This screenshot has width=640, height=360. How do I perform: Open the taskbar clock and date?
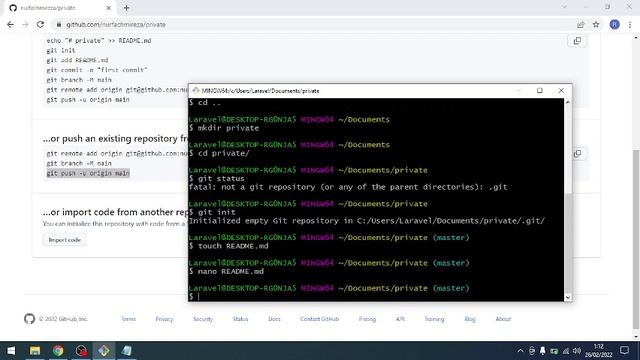click(x=598, y=351)
